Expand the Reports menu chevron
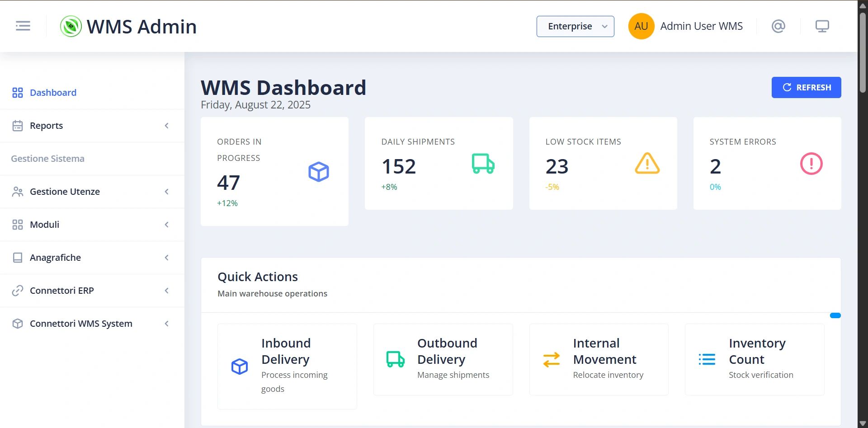This screenshot has width=868, height=428. [167, 126]
